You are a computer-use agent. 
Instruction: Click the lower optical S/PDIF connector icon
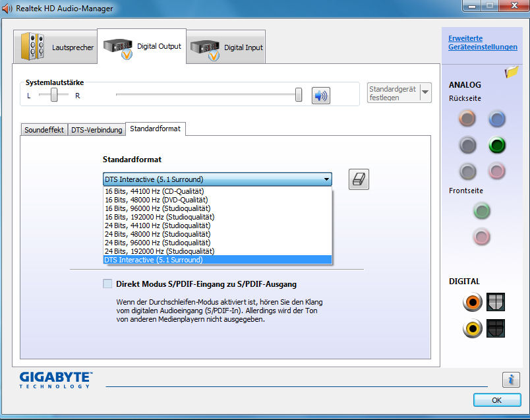(496, 328)
